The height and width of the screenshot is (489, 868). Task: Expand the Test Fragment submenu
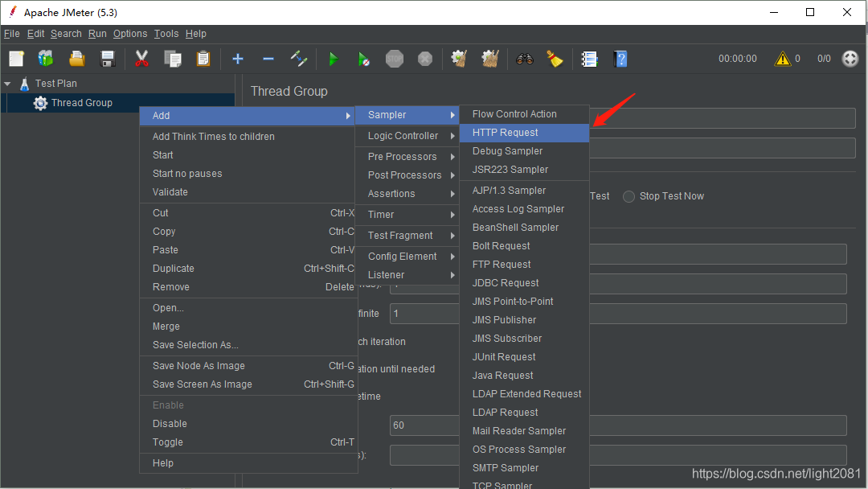(x=407, y=236)
